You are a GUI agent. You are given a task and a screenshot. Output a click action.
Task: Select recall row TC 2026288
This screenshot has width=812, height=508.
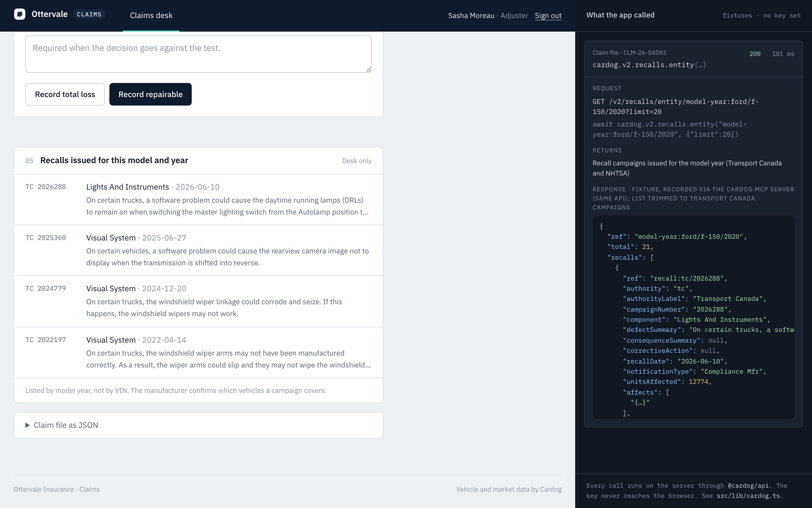coord(198,200)
